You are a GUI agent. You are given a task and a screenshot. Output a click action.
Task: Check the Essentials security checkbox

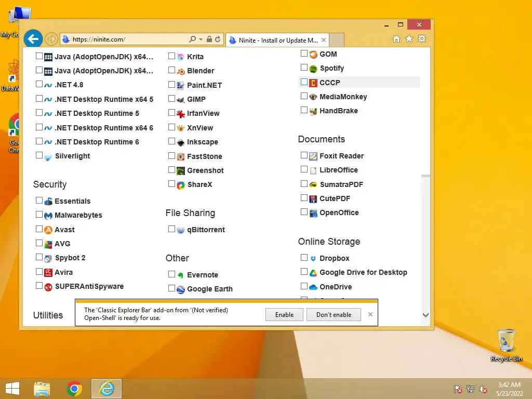39,201
